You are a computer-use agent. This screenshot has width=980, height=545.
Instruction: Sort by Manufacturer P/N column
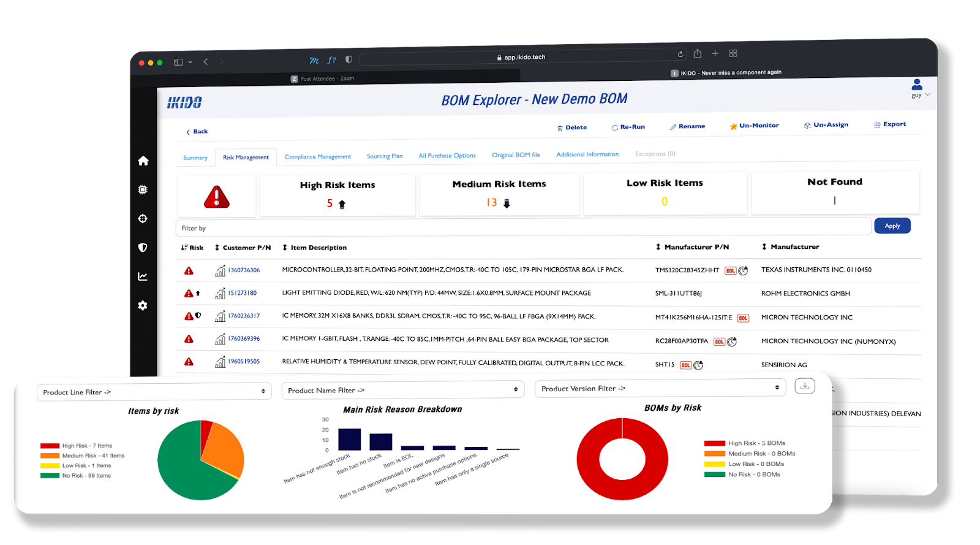692,246
